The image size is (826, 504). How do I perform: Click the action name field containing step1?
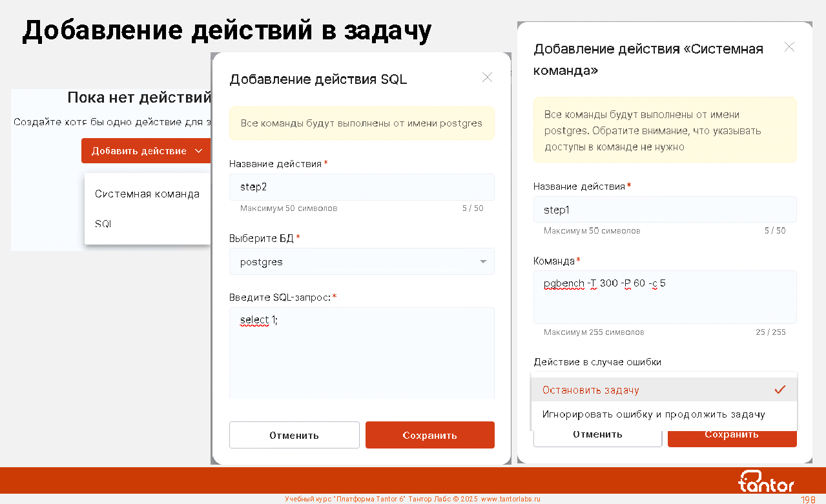click(665, 210)
